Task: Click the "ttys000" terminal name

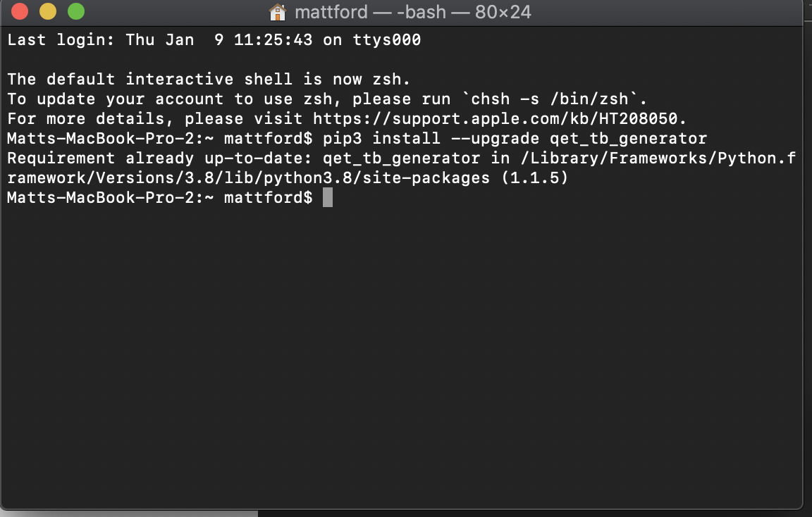Action: (387, 40)
